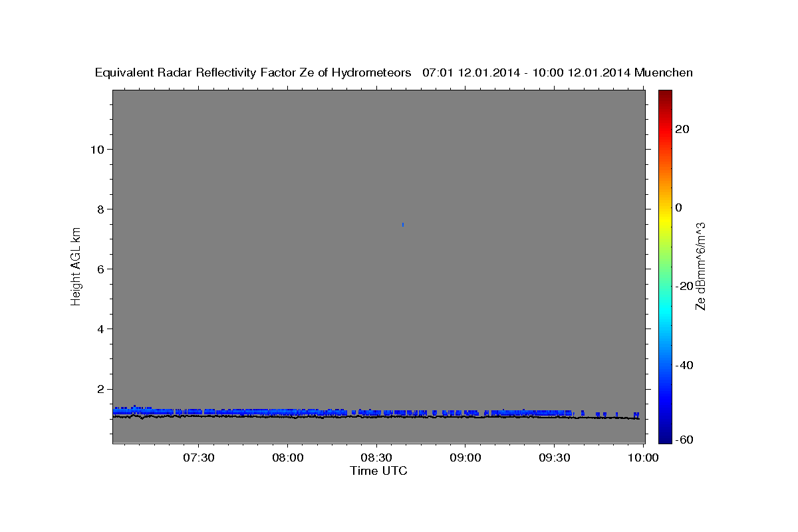Image resolution: width=798 pixels, height=532 pixels.
Task: Click the isolated blue echo near 7.5 km
Action: click(x=403, y=225)
